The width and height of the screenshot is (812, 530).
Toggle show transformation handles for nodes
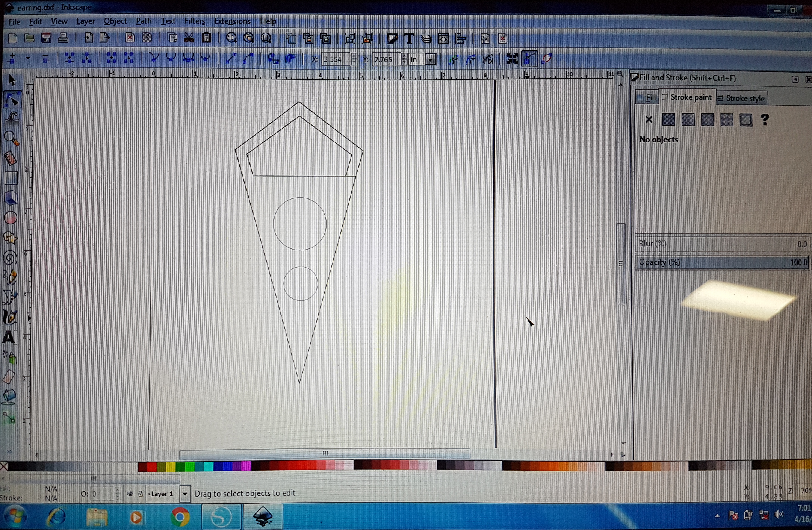pyautogui.click(x=512, y=59)
